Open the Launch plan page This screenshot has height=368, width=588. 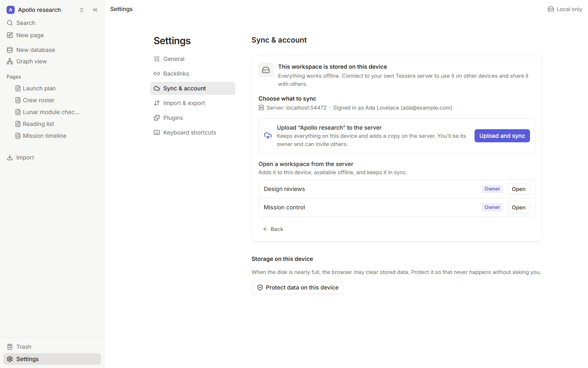(x=52, y=88)
